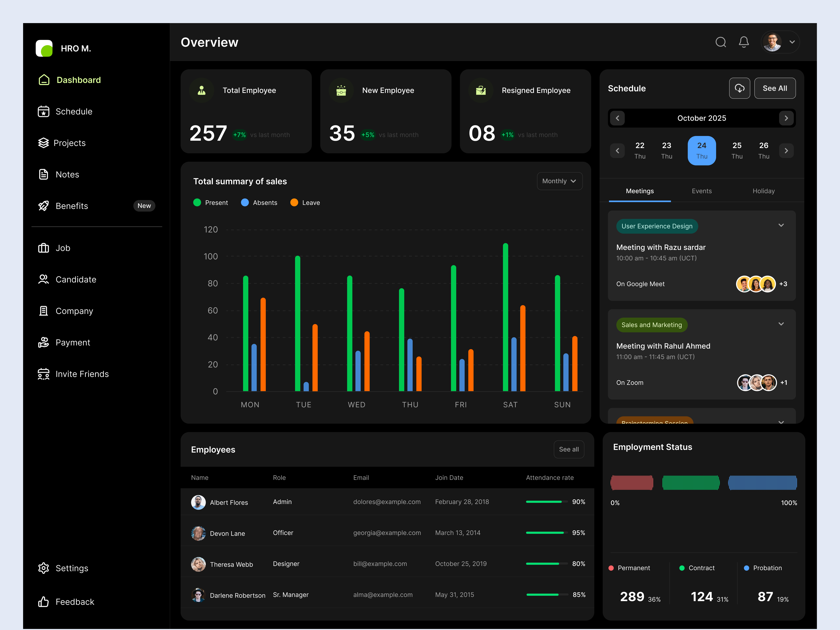Image resolution: width=840 pixels, height=630 pixels.
Task: Switch to the Events tab
Action: (701, 191)
